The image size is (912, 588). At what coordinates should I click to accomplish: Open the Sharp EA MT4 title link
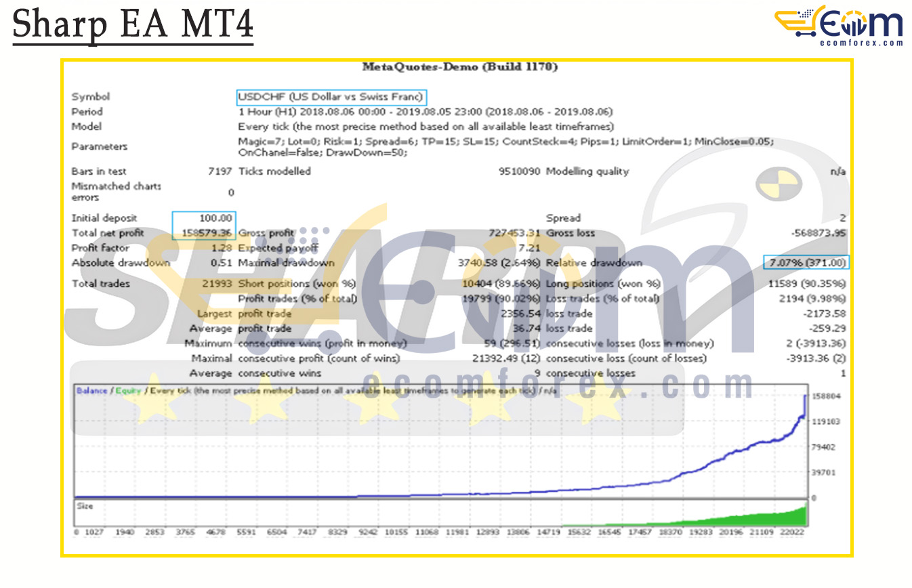[133, 24]
